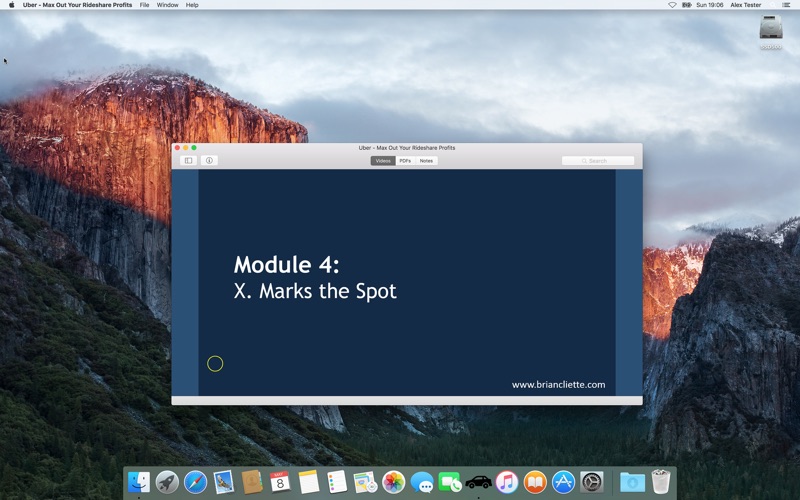
Task: Close the Uber course window
Action: click(x=178, y=147)
